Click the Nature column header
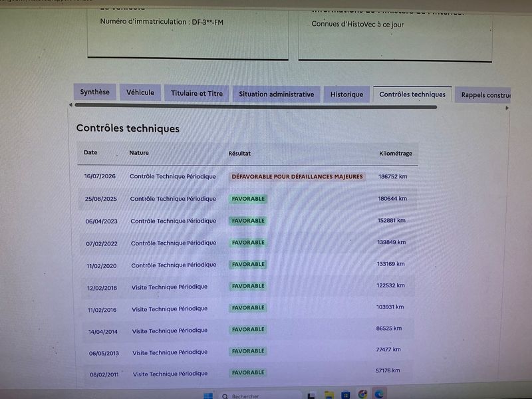Image resolution: width=532 pixels, height=399 pixels. coord(139,153)
